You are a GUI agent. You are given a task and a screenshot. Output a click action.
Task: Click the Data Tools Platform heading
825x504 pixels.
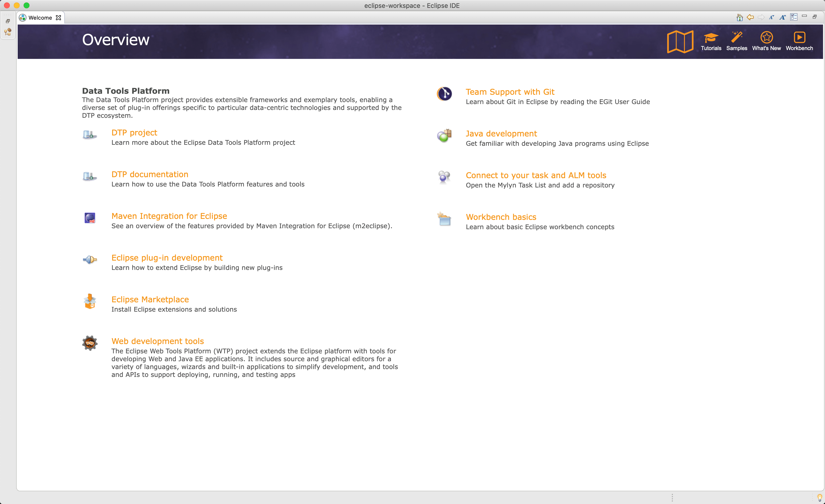point(125,91)
